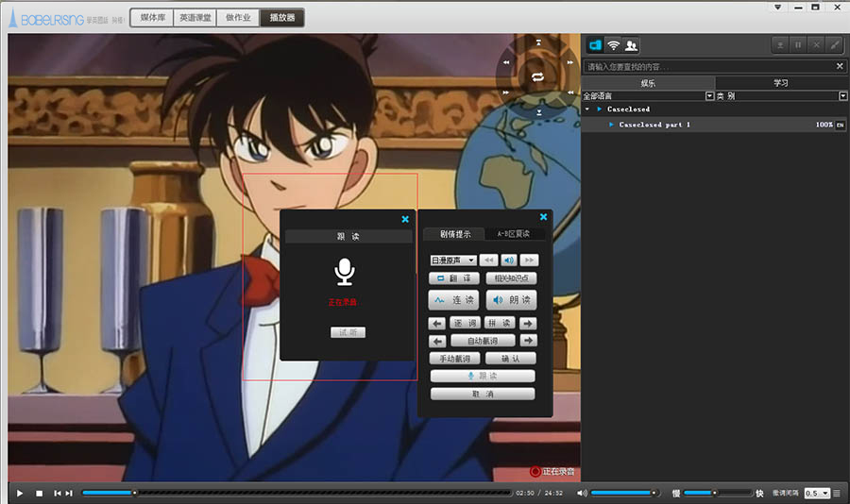The height and width of the screenshot is (504, 850).
Task: Adjust the 慢/快 playback speed slider
Action: (718, 493)
